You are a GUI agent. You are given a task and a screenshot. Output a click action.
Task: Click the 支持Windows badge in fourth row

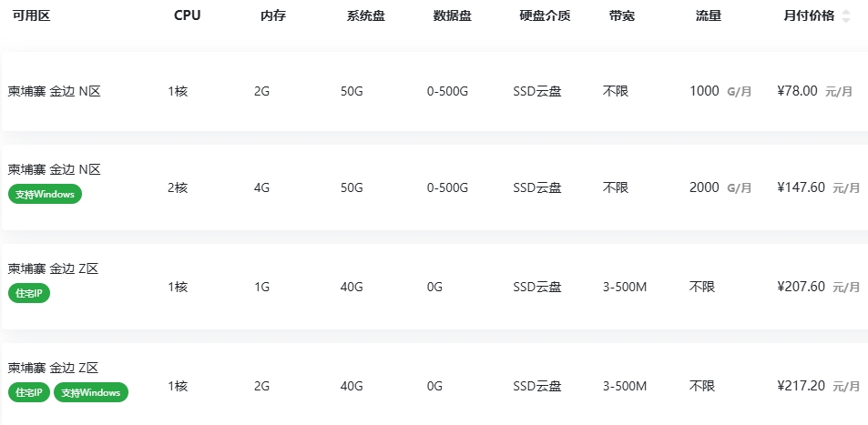(x=91, y=392)
